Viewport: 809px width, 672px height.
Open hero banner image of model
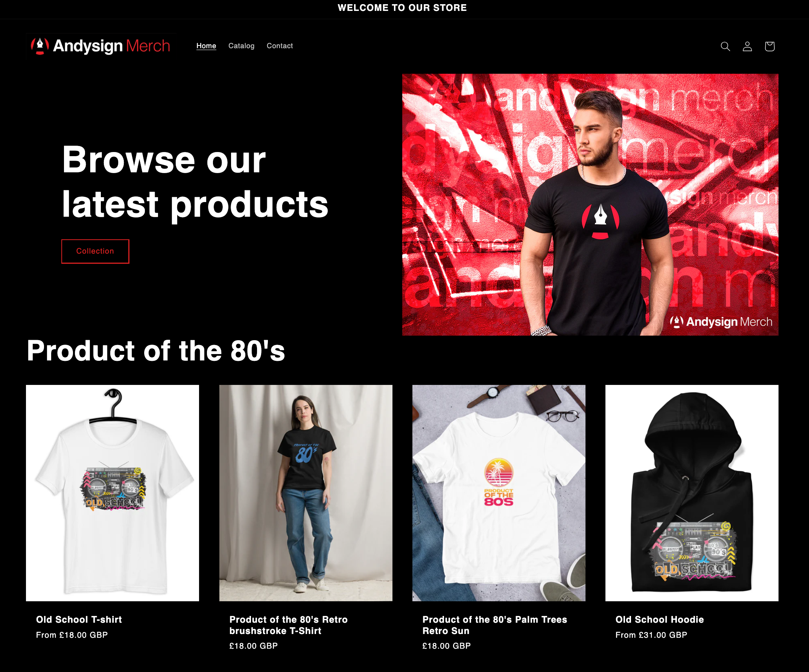click(590, 205)
